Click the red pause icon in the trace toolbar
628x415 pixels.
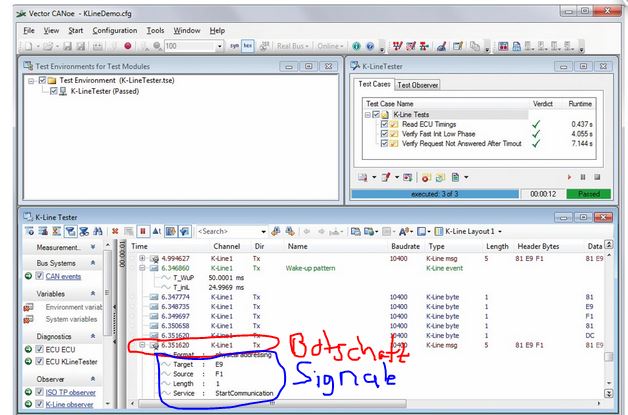pos(143,231)
